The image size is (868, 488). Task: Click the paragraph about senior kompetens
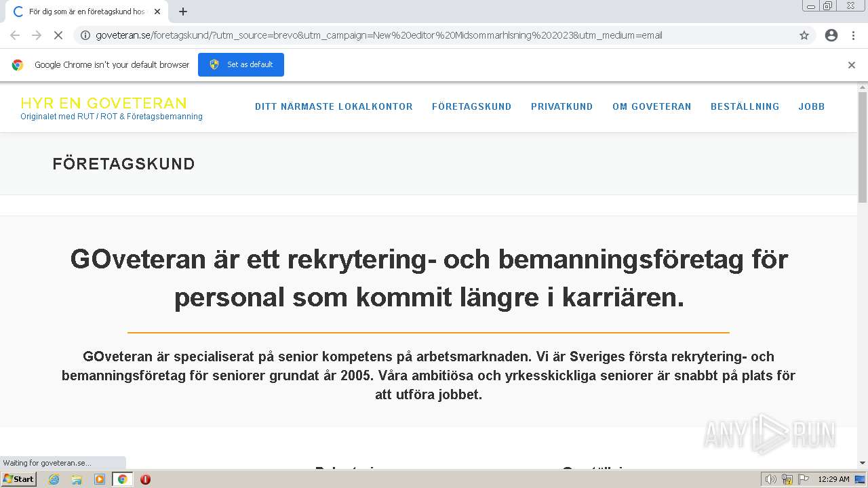coord(429,375)
